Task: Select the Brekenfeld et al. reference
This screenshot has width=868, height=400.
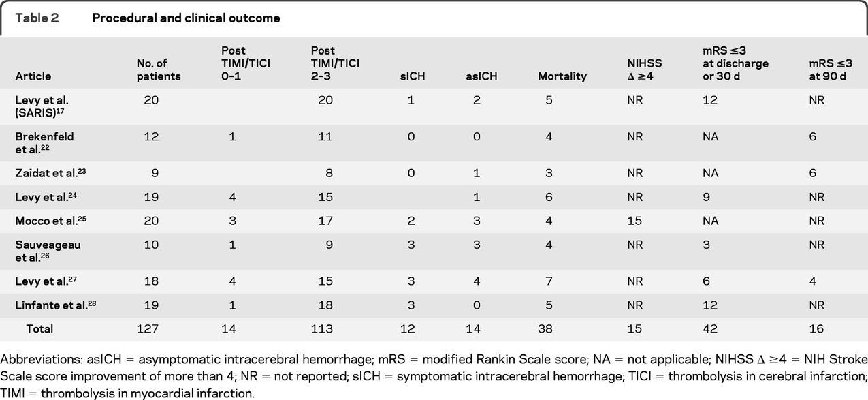Action: [x=45, y=142]
